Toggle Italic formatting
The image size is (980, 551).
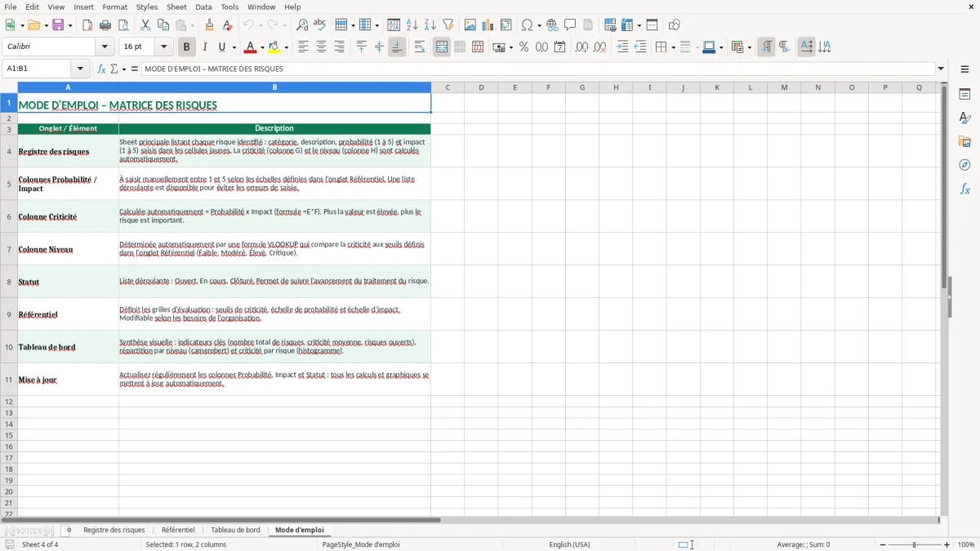point(205,47)
